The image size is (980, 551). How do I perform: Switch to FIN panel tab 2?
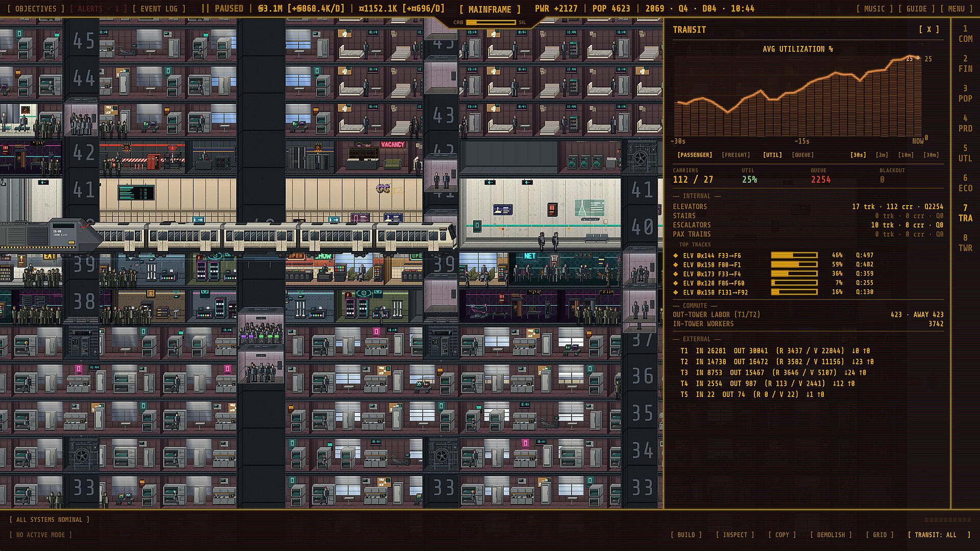pos(965,64)
